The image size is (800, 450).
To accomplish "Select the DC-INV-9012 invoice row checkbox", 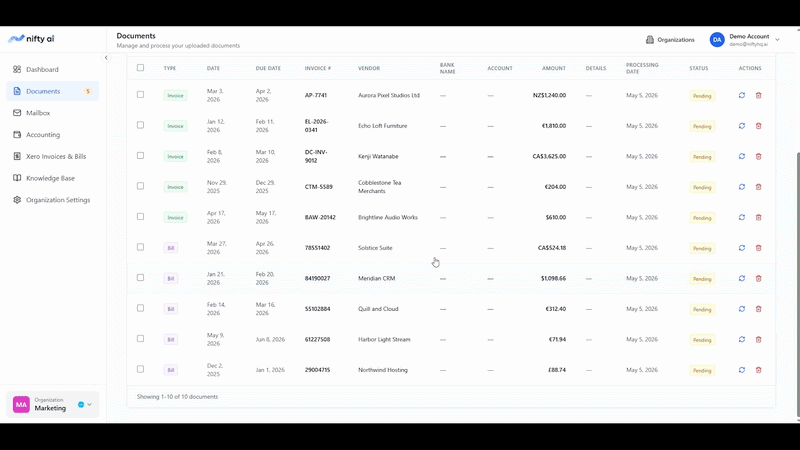I will coord(140,156).
